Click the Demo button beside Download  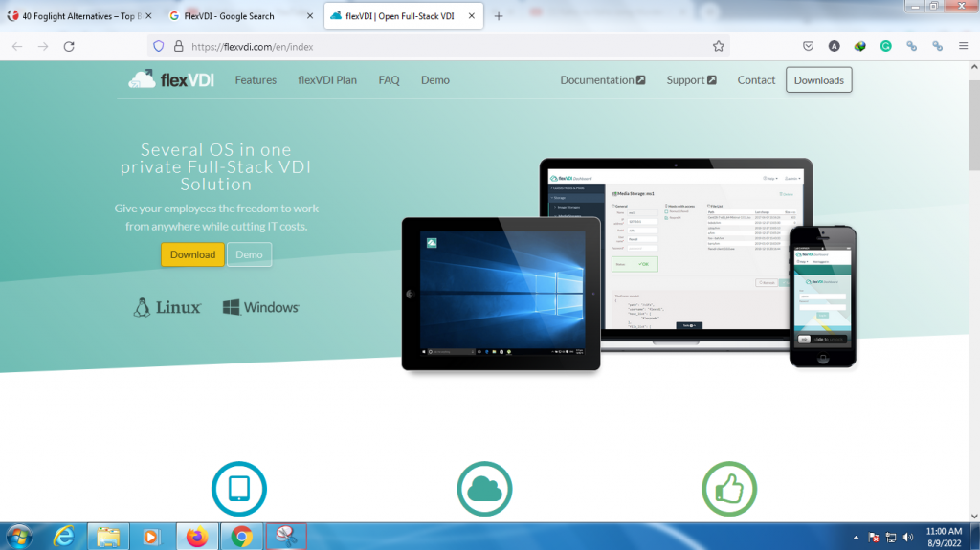(250, 254)
